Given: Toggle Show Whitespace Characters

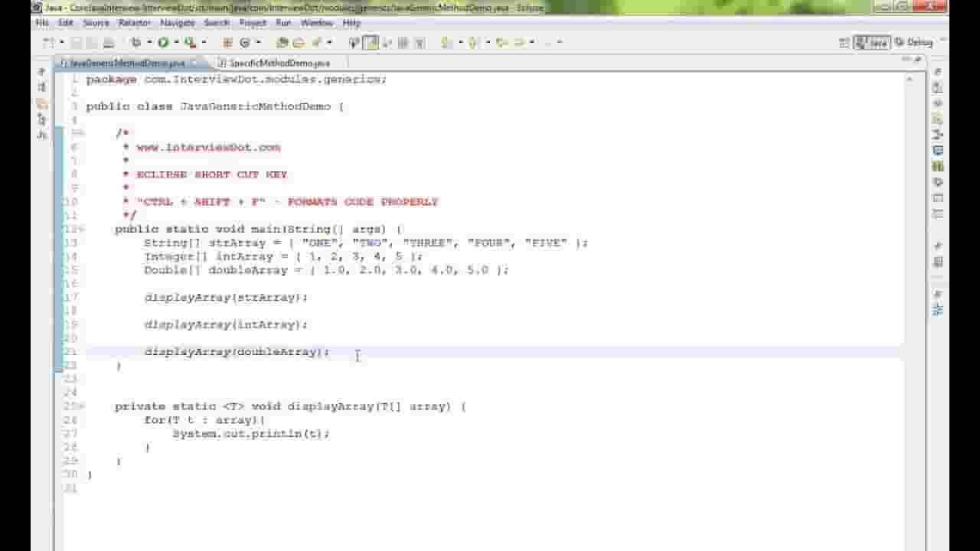Looking at the screenshot, I should (419, 43).
